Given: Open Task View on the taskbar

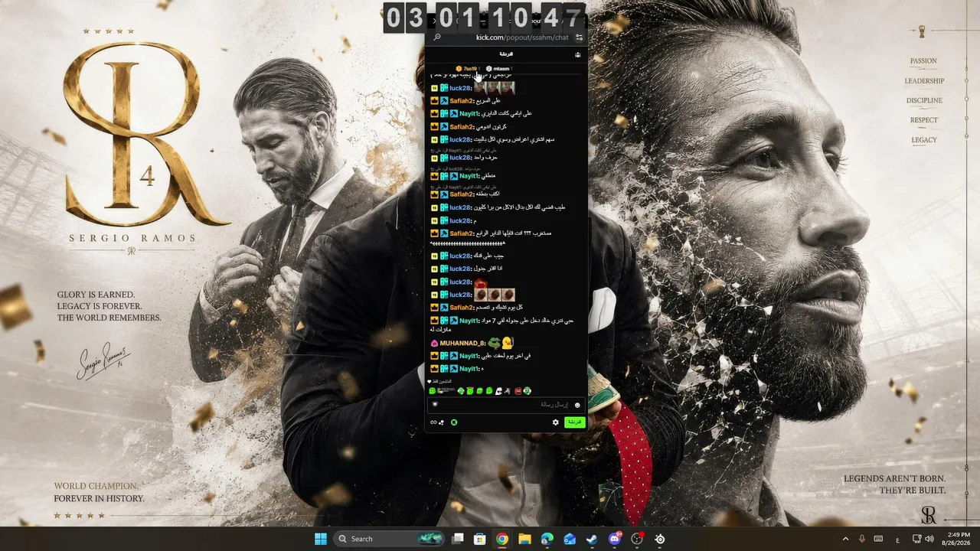Looking at the screenshot, I should pos(458,539).
